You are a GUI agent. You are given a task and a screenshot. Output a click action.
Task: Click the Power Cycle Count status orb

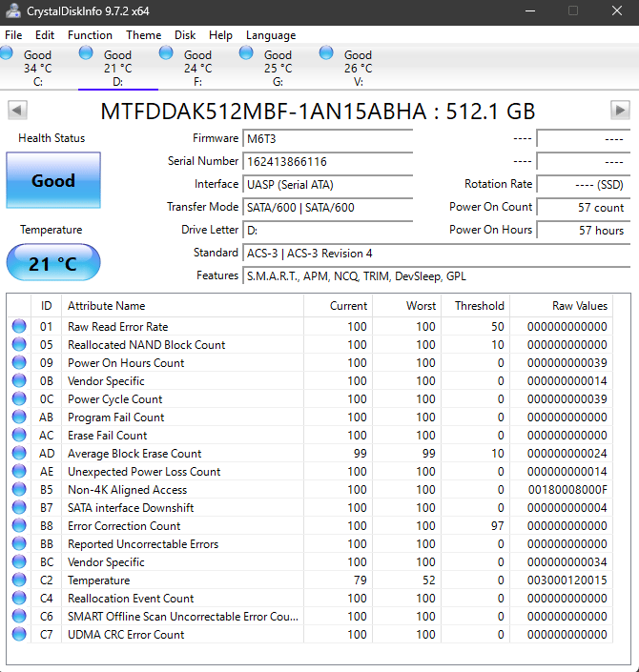19,398
